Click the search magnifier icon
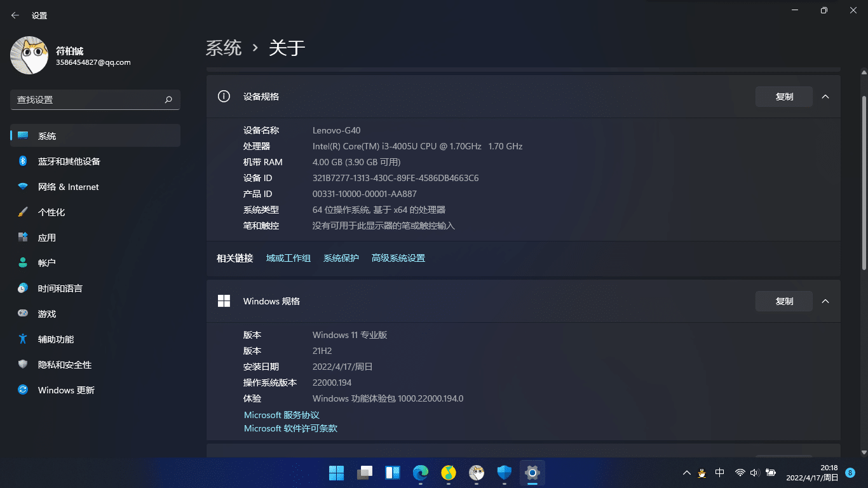This screenshot has width=868, height=488. tap(168, 100)
